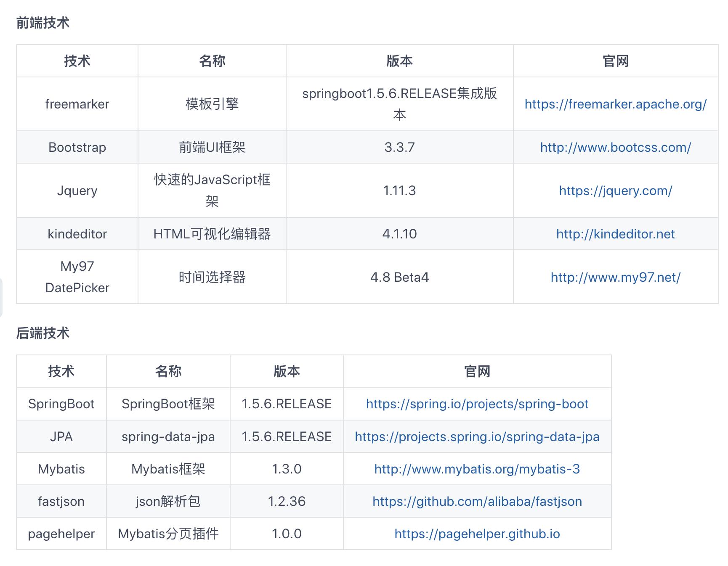
Task: Click the 1.3.0 version value
Action: (x=287, y=469)
